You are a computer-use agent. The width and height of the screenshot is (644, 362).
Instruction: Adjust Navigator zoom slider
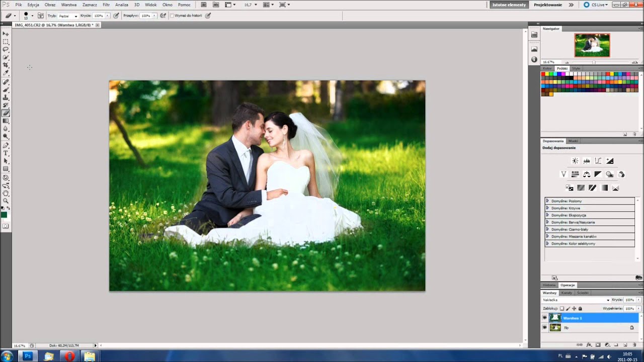click(x=594, y=62)
